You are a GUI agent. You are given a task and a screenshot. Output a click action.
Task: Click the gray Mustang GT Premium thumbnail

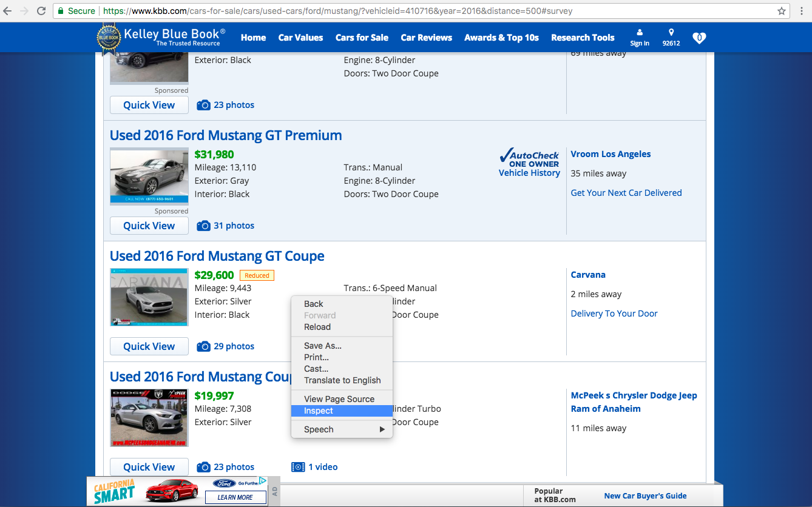click(x=149, y=176)
